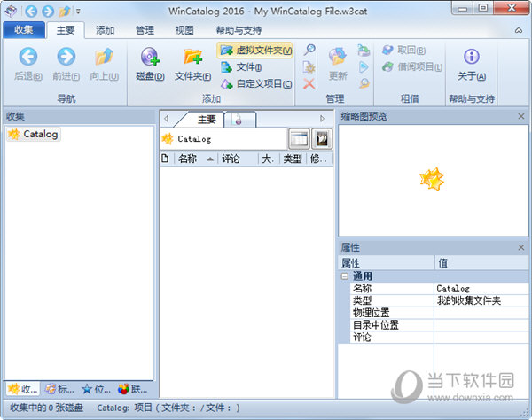Switch to the 添加 ribbon tab
This screenshot has width=532, height=420.
point(105,30)
